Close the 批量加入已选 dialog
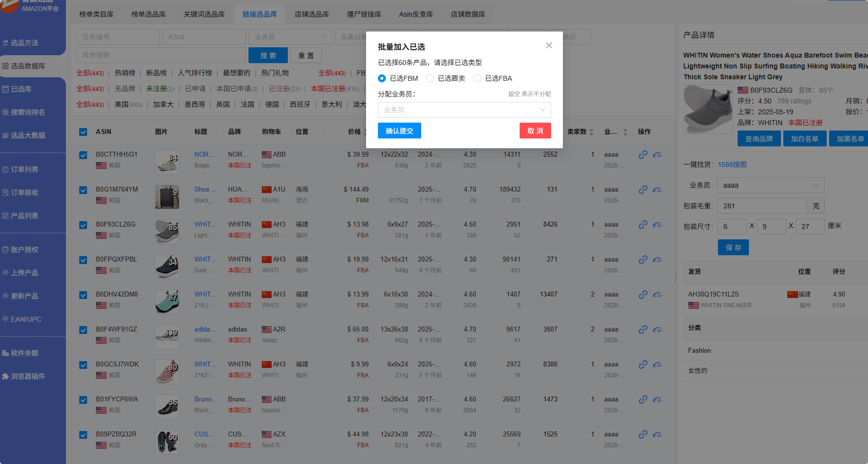The height and width of the screenshot is (464, 868). click(549, 45)
